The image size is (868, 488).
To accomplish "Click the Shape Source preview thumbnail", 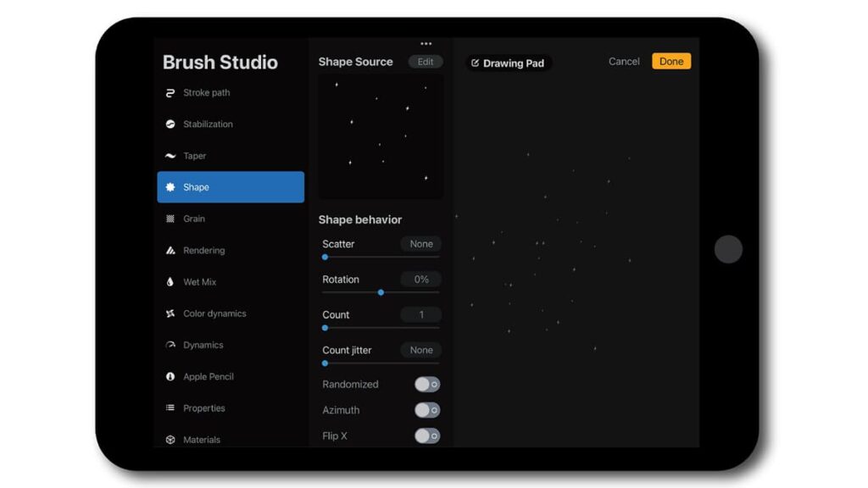I will click(x=380, y=136).
